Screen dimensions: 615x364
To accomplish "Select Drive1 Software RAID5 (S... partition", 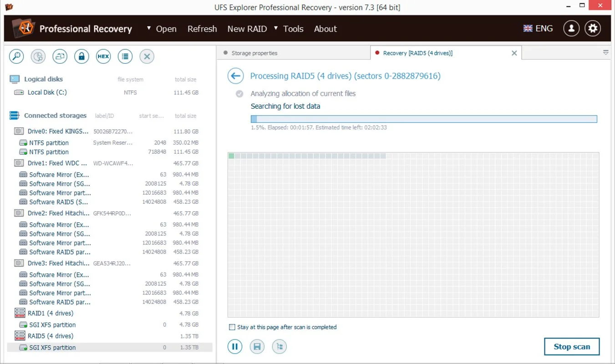I will coord(109,202).
